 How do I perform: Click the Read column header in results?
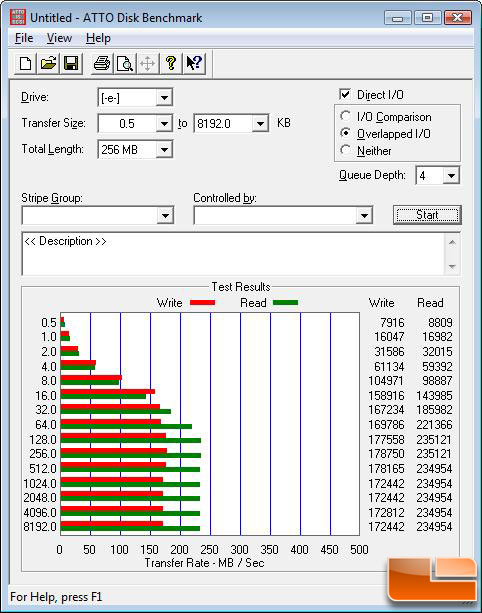430,303
